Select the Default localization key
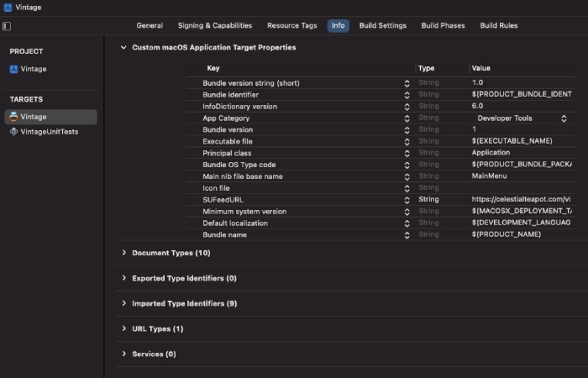 point(235,223)
